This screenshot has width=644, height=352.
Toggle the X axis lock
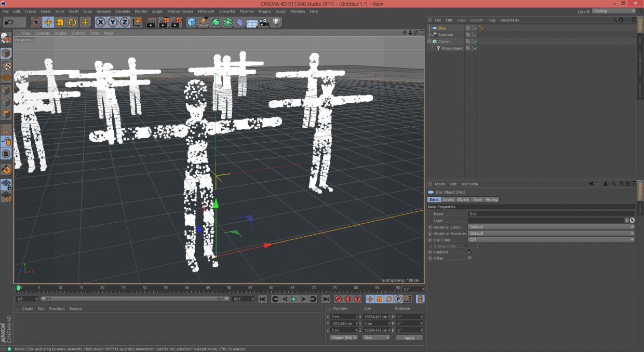[100, 22]
